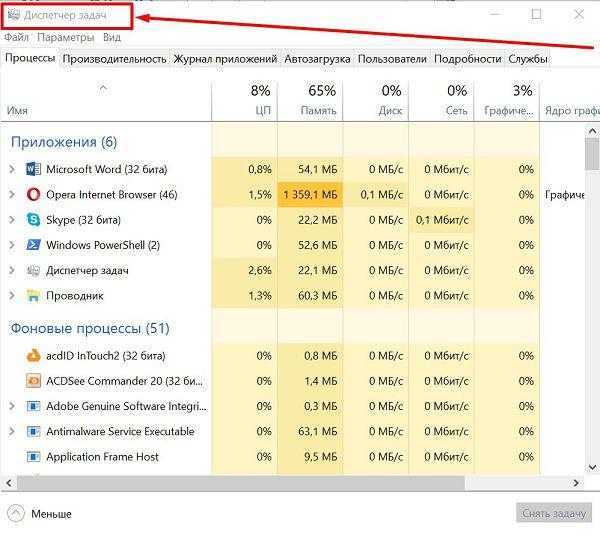Expand the Skype process group

12,220
